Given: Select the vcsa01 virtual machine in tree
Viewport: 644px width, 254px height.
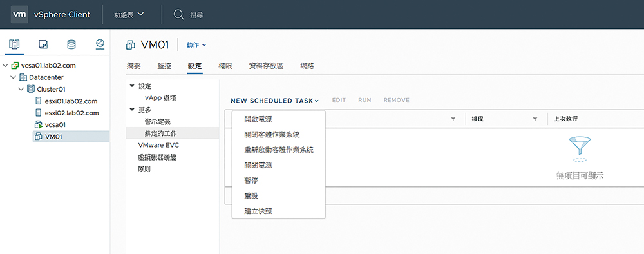Looking at the screenshot, I should 55,124.
